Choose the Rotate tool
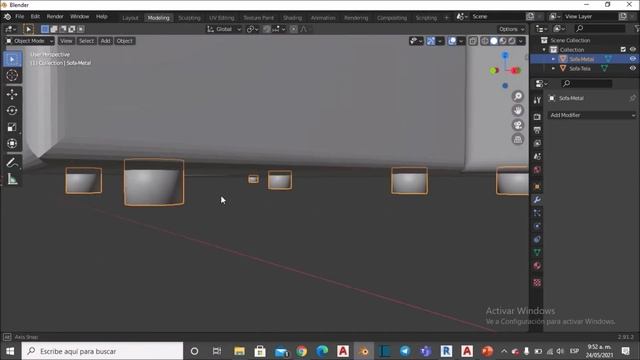Viewport: 640px width, 360px height. 12,111
